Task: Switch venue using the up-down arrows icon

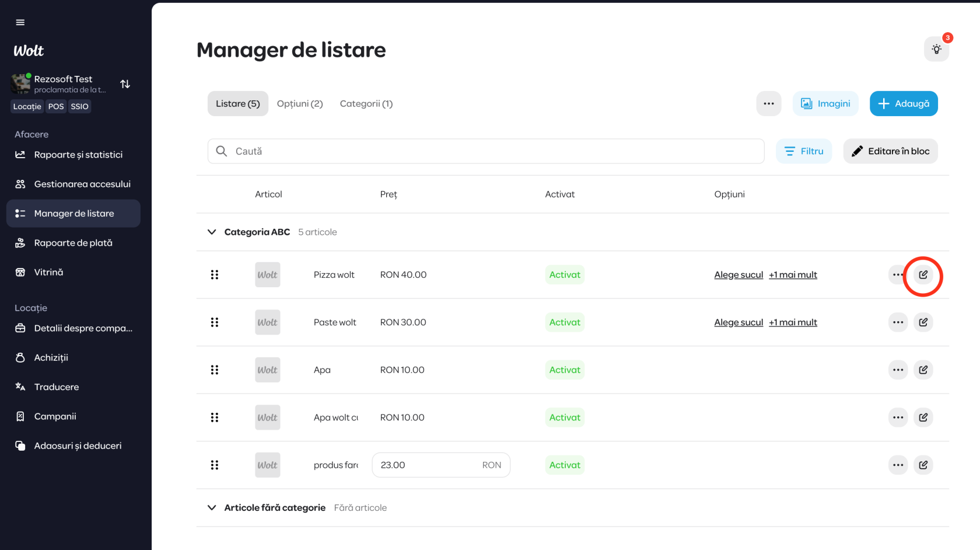Action: tap(125, 84)
